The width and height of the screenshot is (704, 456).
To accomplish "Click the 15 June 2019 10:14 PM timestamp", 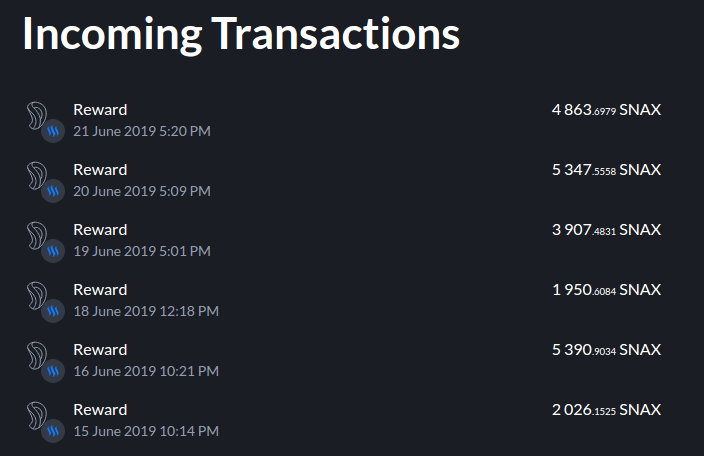I will 146,431.
